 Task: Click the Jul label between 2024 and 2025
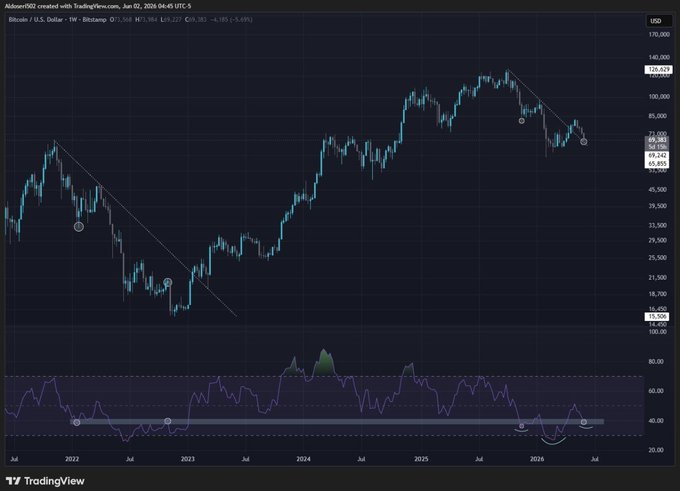pyautogui.click(x=361, y=459)
